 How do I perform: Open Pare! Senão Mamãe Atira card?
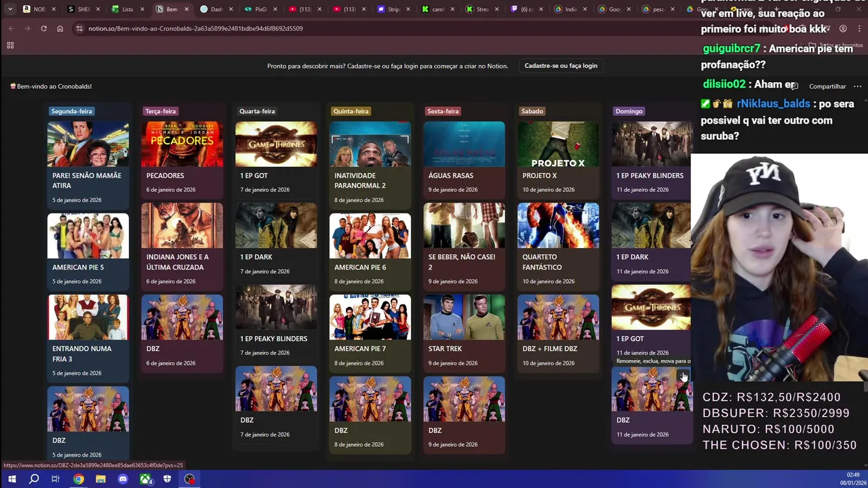87,165
